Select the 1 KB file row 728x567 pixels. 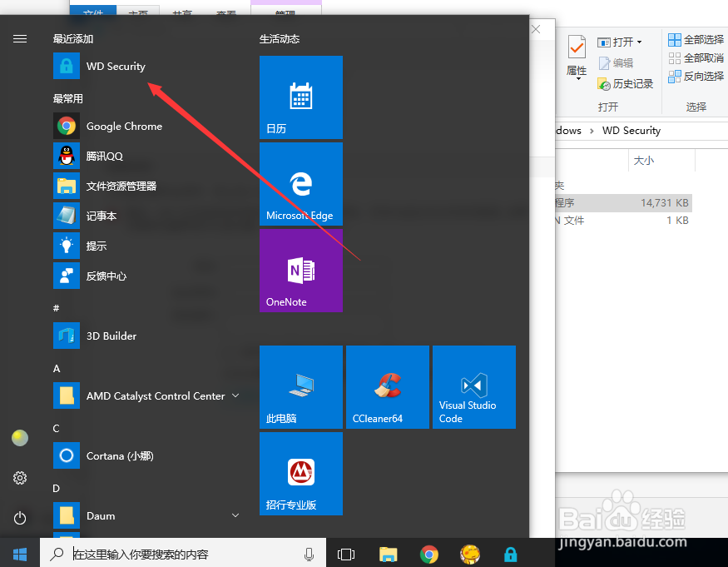pos(623,221)
